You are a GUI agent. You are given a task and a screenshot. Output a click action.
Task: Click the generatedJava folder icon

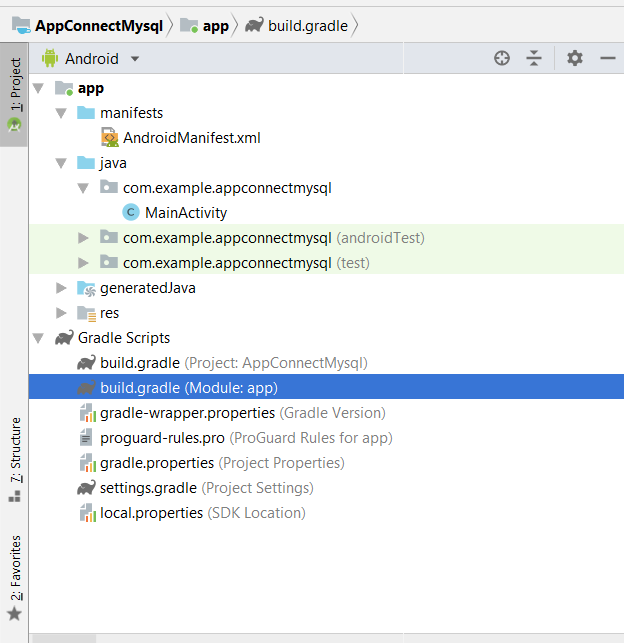[x=86, y=288]
